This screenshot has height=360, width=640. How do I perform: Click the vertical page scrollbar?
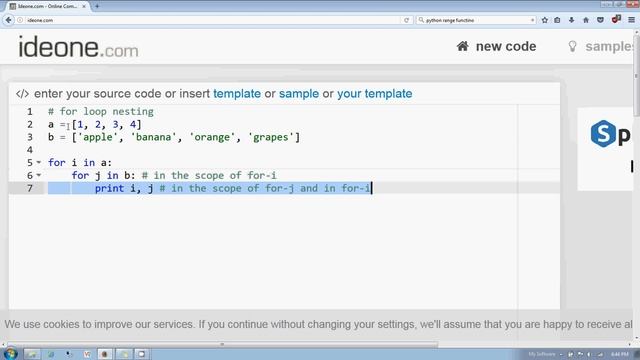click(x=636, y=76)
